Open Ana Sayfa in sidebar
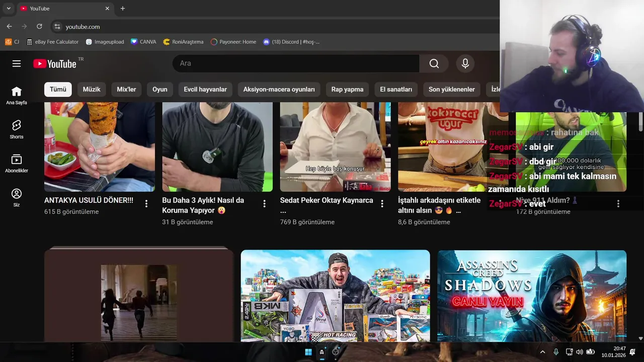644x362 pixels. click(17, 96)
